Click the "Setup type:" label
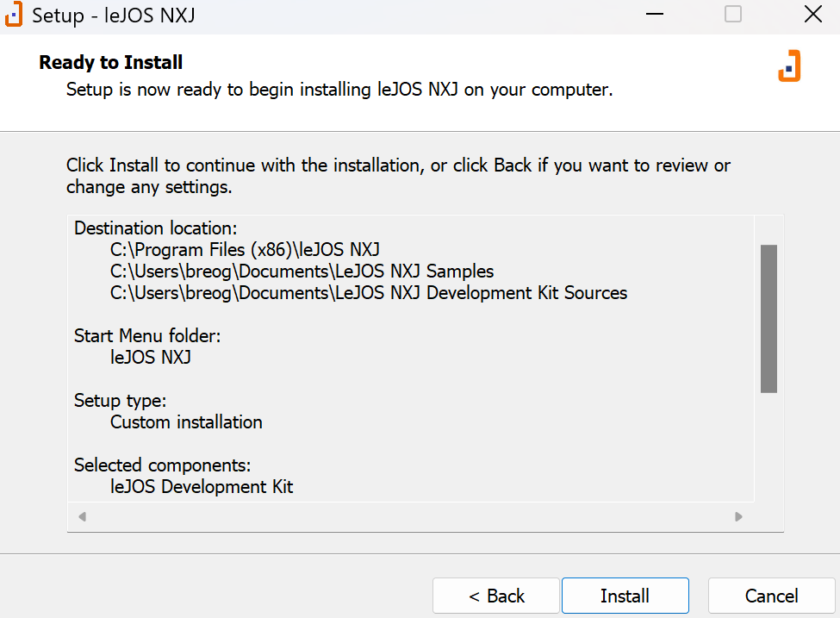This screenshot has height=618, width=840. pos(120,401)
